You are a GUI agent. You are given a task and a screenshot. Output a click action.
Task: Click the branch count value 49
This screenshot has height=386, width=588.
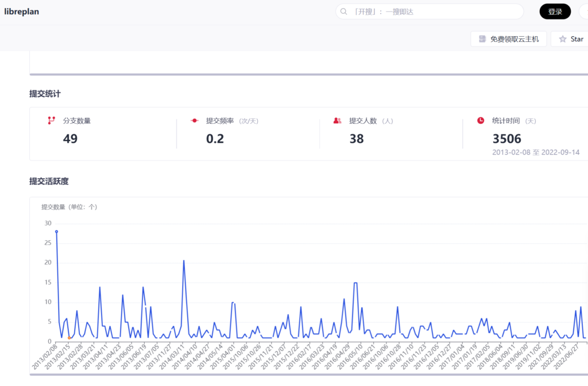tap(70, 138)
